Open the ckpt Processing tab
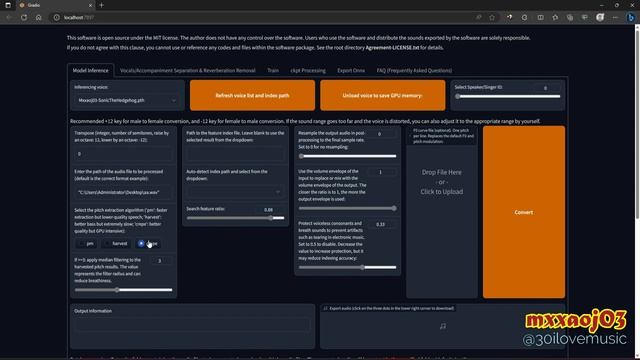Screen dimensions: 640x360 coord(308,71)
